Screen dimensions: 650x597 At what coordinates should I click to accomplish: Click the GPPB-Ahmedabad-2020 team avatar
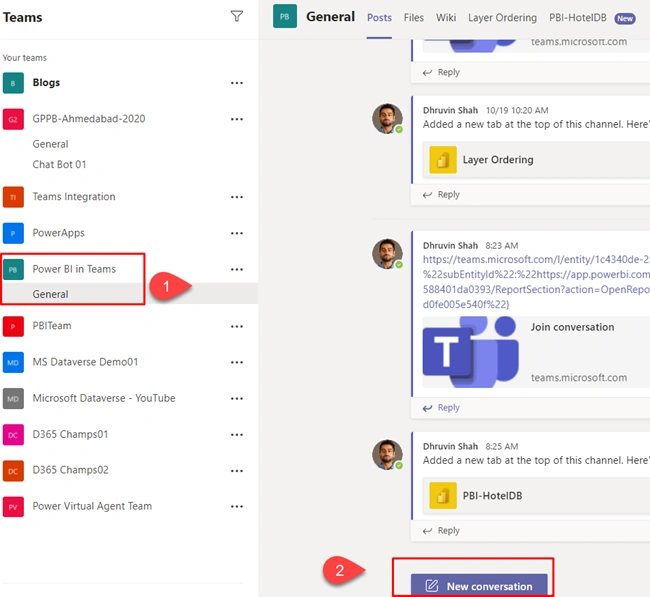(13, 119)
